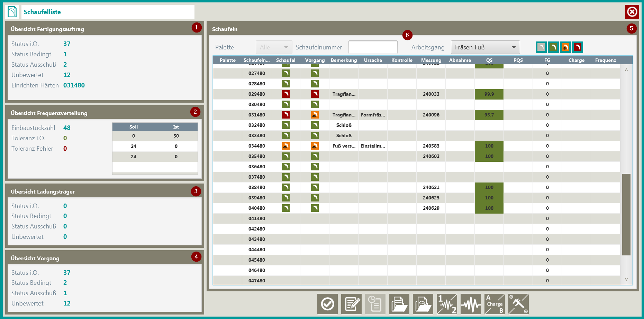This screenshot has height=319, width=644.
Task: Toggle the green blade status filter
Action: click(553, 47)
